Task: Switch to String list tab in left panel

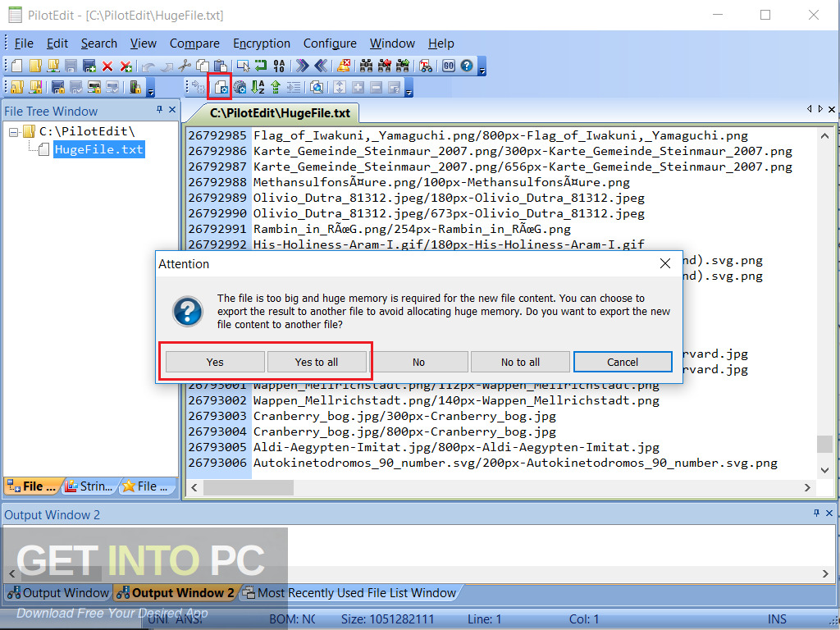Action: coord(89,486)
